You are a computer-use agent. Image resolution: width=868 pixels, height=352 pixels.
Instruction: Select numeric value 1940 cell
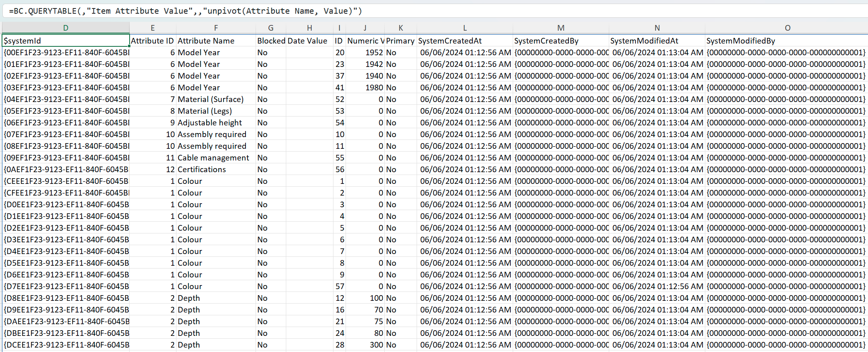tap(365, 76)
